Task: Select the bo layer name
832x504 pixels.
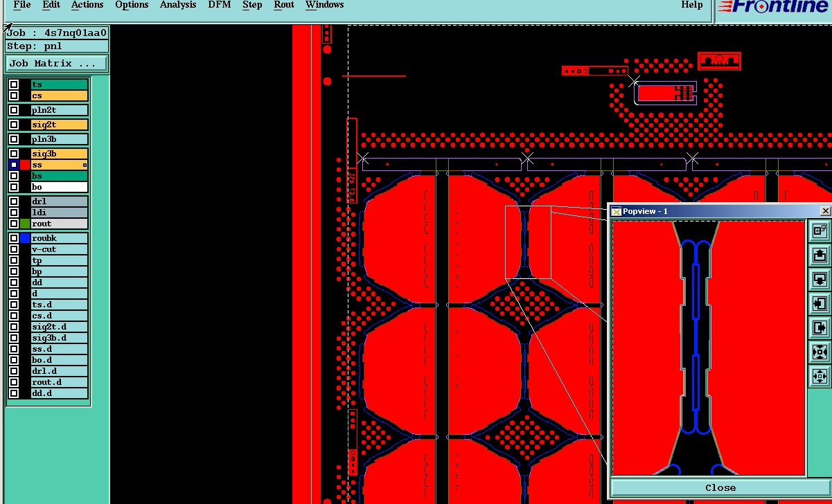Action: (60, 187)
